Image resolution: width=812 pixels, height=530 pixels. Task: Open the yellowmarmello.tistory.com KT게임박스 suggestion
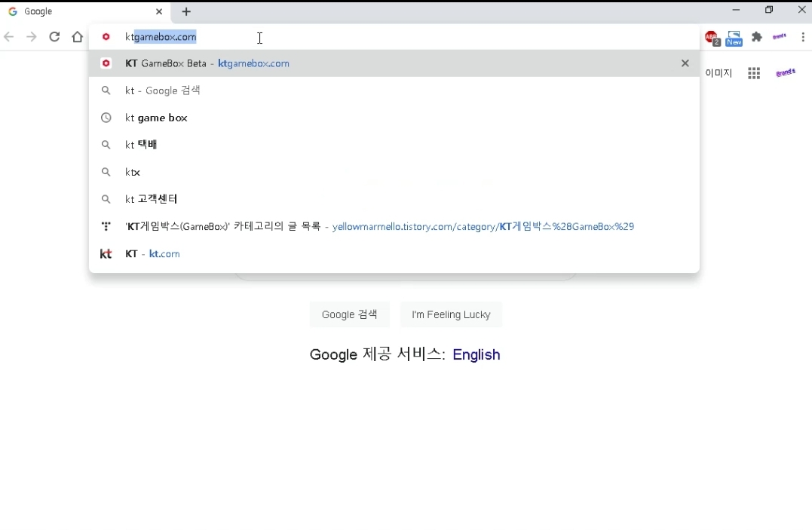[x=394, y=226]
